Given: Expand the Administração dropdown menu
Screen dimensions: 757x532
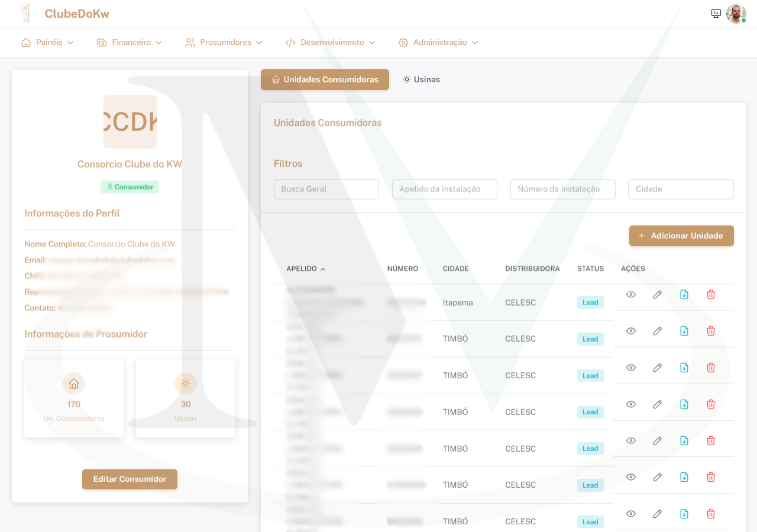Looking at the screenshot, I should point(438,43).
